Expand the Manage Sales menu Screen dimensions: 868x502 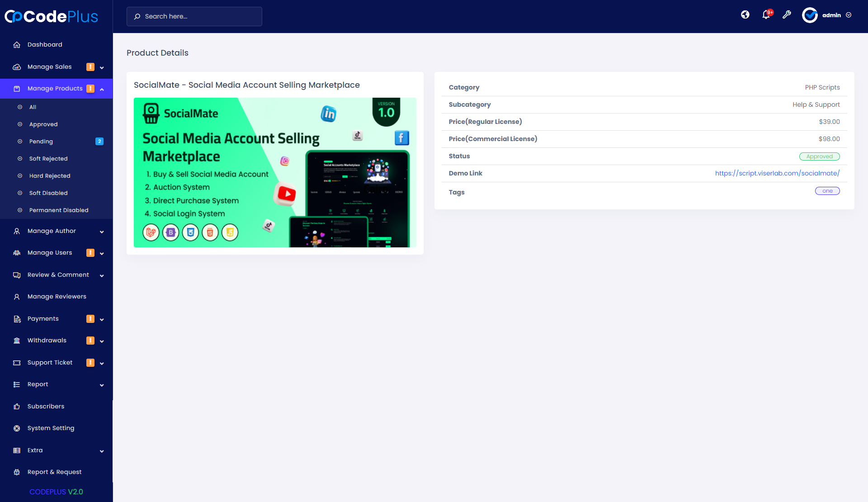102,67
